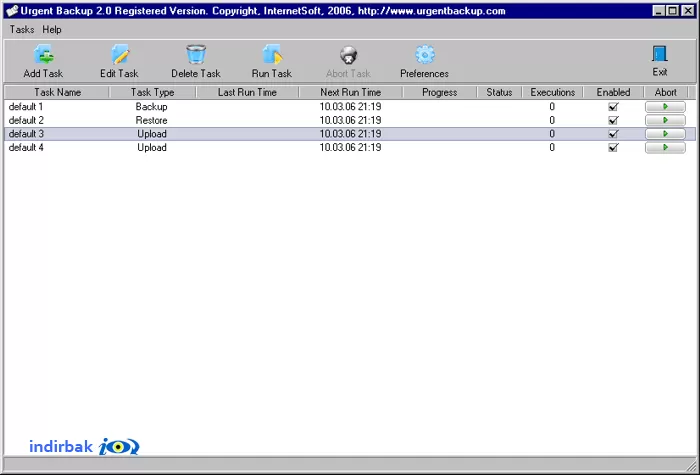Click next run time of default 3

[350, 134]
